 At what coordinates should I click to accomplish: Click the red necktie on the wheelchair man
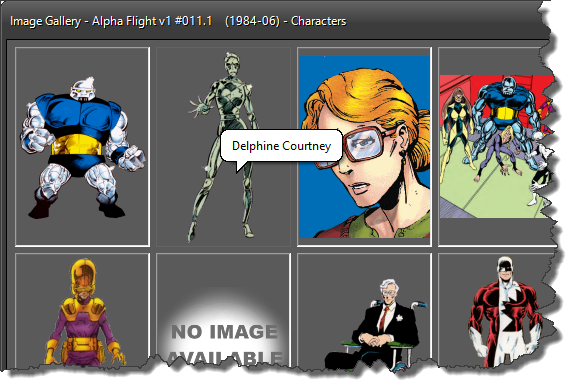coord(384,319)
